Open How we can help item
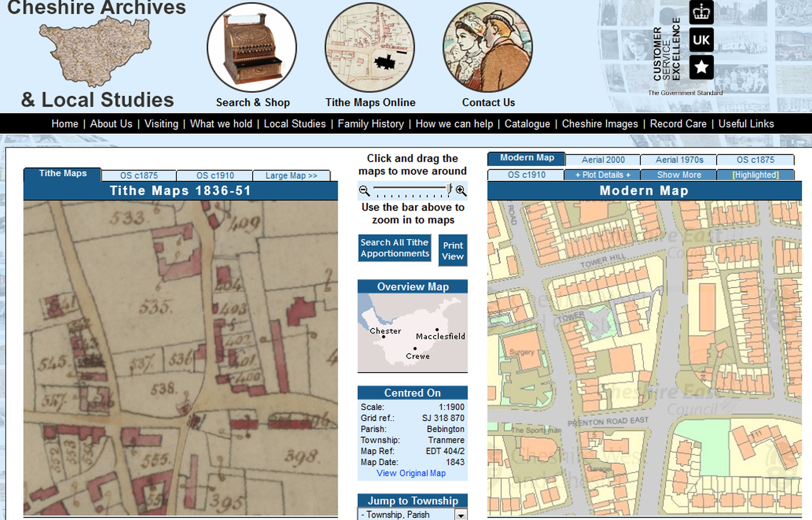 454,124
